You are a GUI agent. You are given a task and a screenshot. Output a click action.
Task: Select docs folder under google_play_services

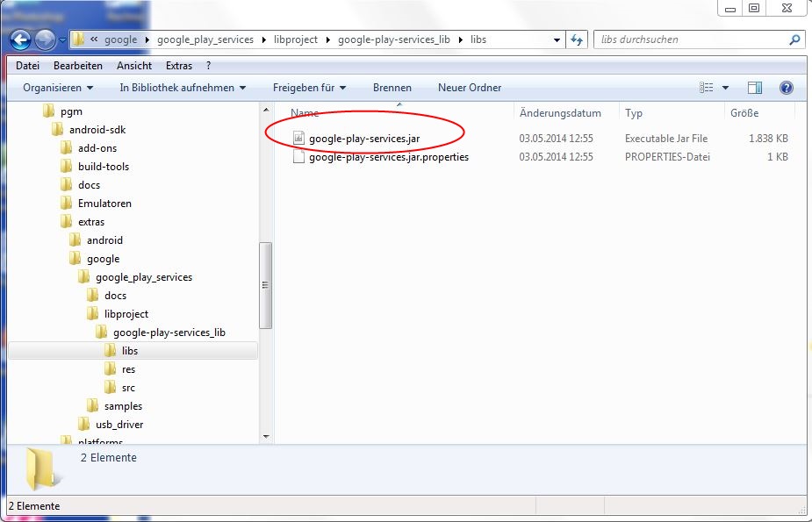(x=115, y=296)
